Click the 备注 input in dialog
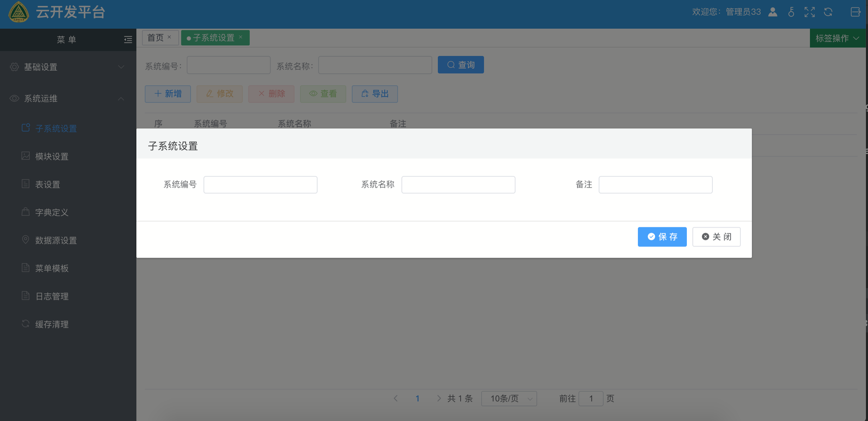Viewport: 868px width, 421px height. [655, 185]
